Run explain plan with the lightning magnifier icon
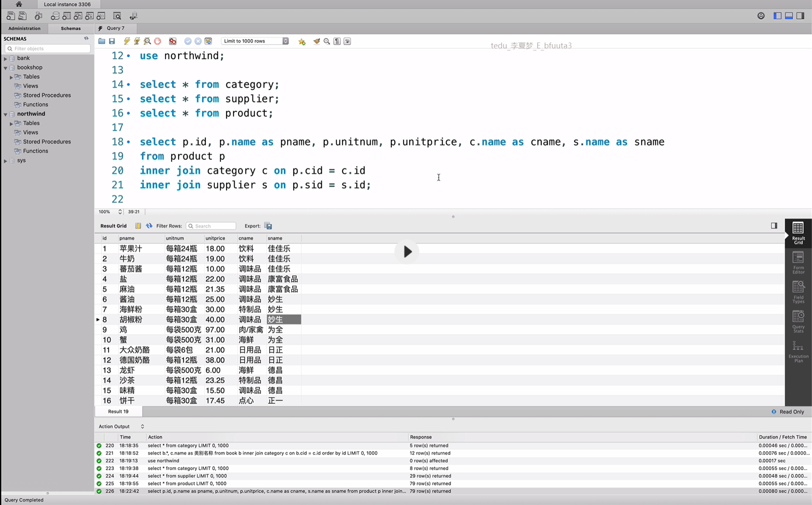The width and height of the screenshot is (812, 505). [147, 41]
